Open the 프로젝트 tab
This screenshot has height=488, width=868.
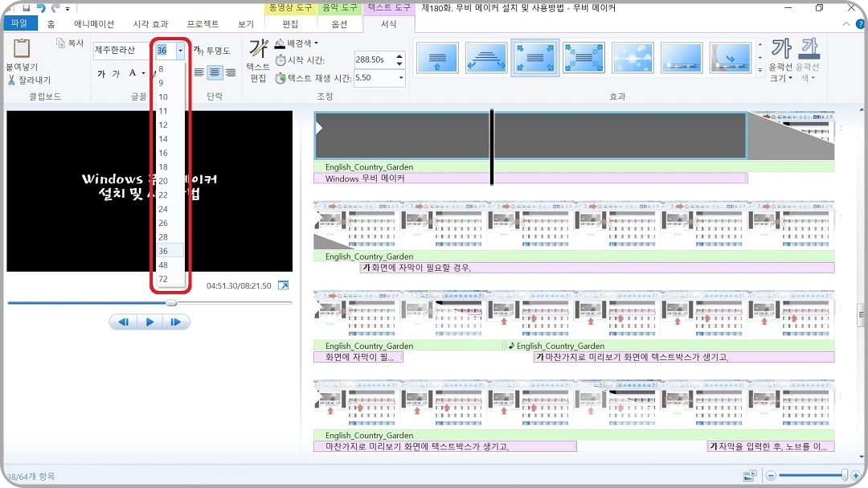pos(203,24)
